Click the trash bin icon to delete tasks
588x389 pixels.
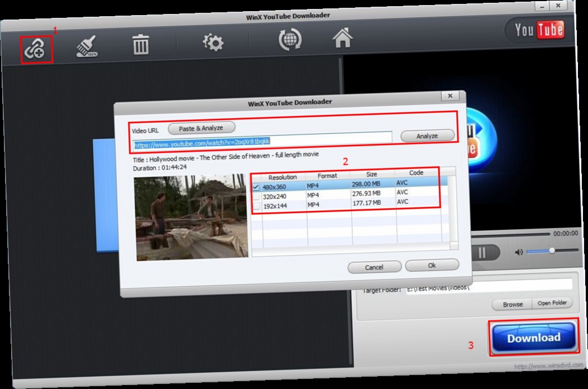pyautogui.click(x=141, y=44)
